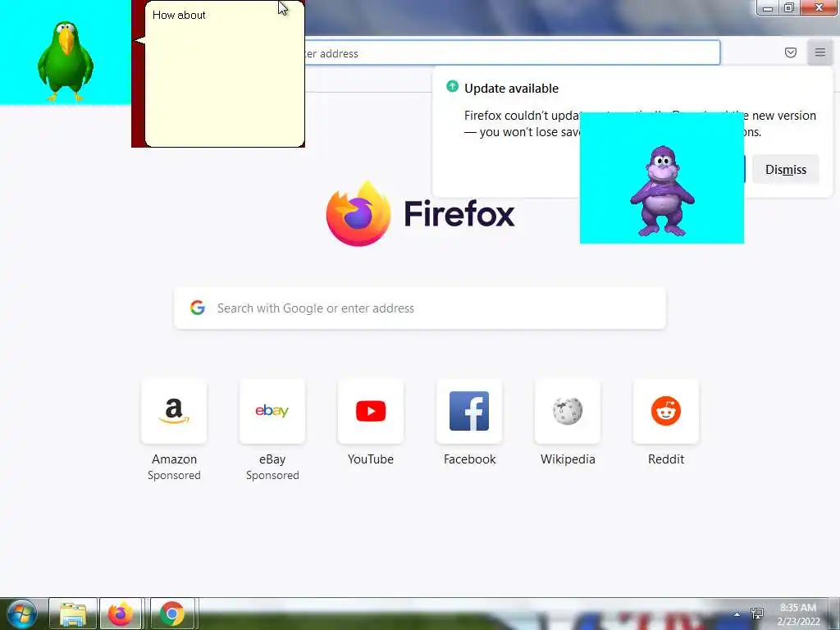Launch Google Chrome from the taskbar
The height and width of the screenshot is (630, 840).
tap(172, 614)
